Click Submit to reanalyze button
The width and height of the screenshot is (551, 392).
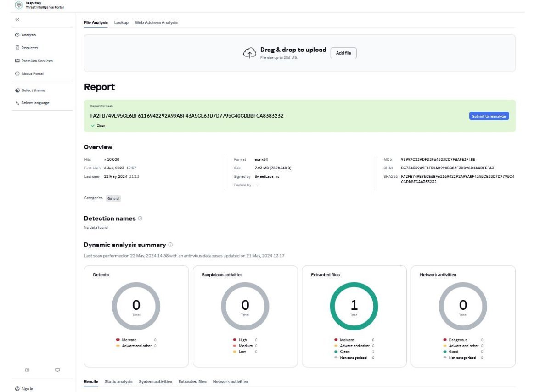[489, 116]
